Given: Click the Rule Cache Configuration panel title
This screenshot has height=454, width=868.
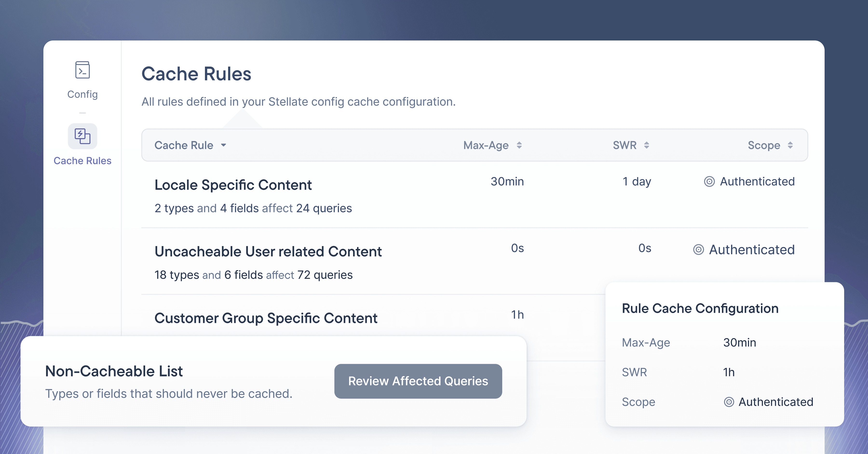Looking at the screenshot, I should point(700,308).
